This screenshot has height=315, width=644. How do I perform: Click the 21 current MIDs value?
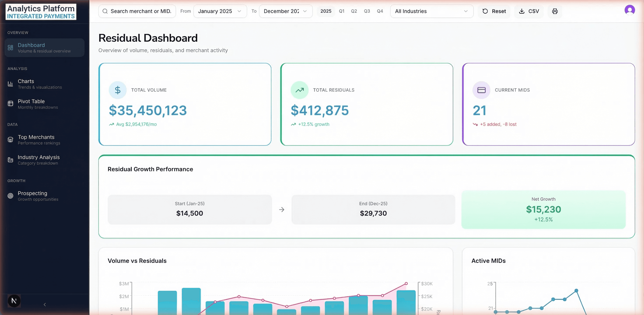(x=480, y=110)
